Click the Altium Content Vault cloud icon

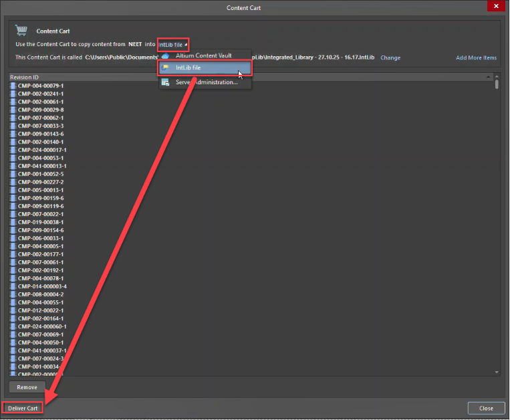165,56
